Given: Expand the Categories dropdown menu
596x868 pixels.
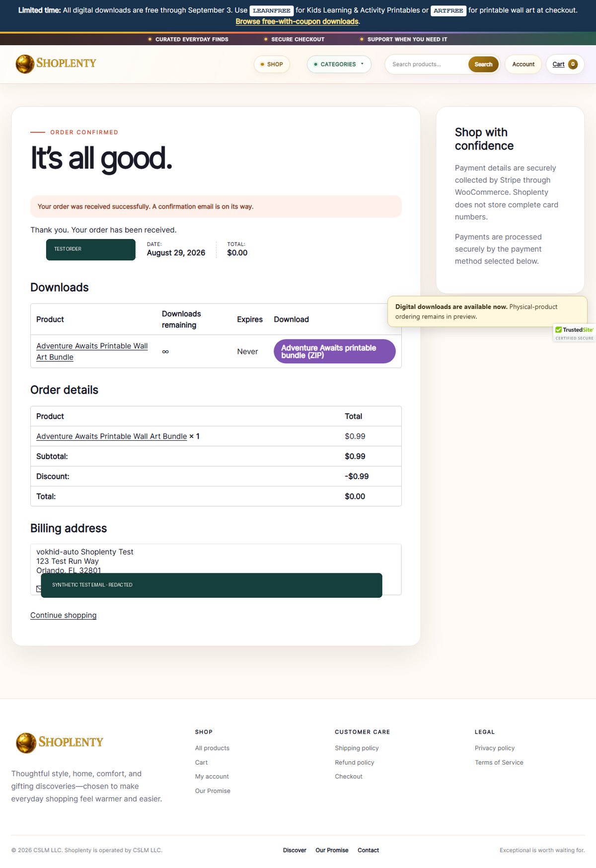Looking at the screenshot, I should pos(339,64).
